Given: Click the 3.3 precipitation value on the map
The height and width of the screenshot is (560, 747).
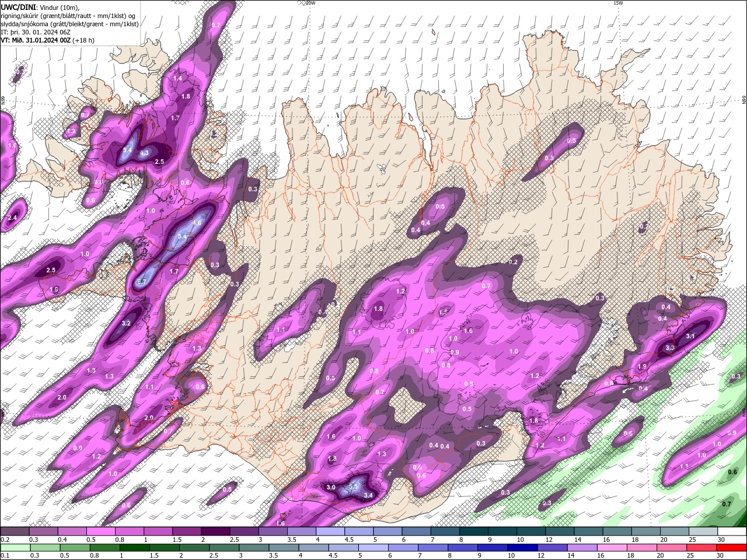Looking at the screenshot, I should pyautogui.click(x=670, y=348).
